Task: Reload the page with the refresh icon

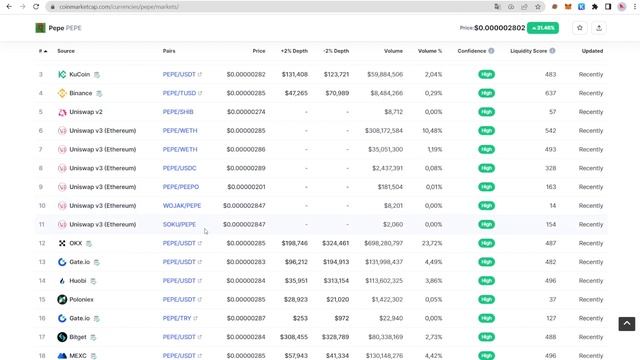Action: 36,7
